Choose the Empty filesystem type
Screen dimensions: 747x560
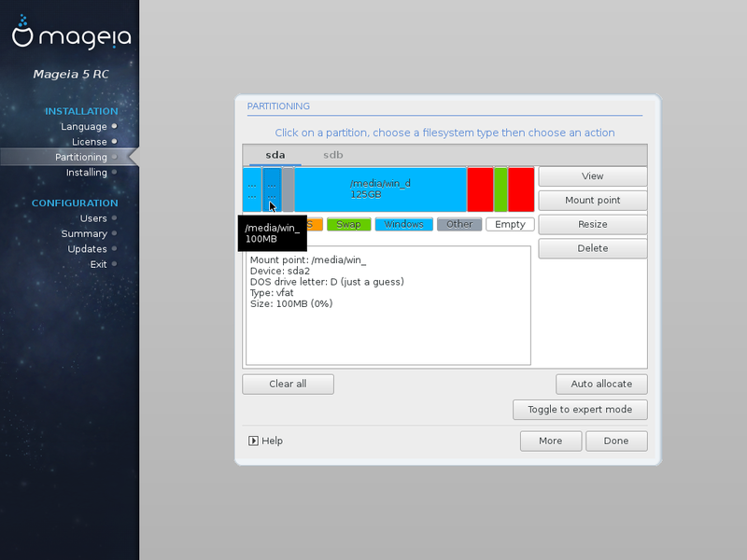[x=510, y=224]
